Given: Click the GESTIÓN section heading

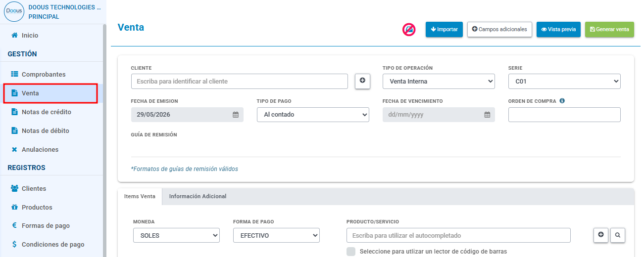Looking at the screenshot, I should coord(22,54).
